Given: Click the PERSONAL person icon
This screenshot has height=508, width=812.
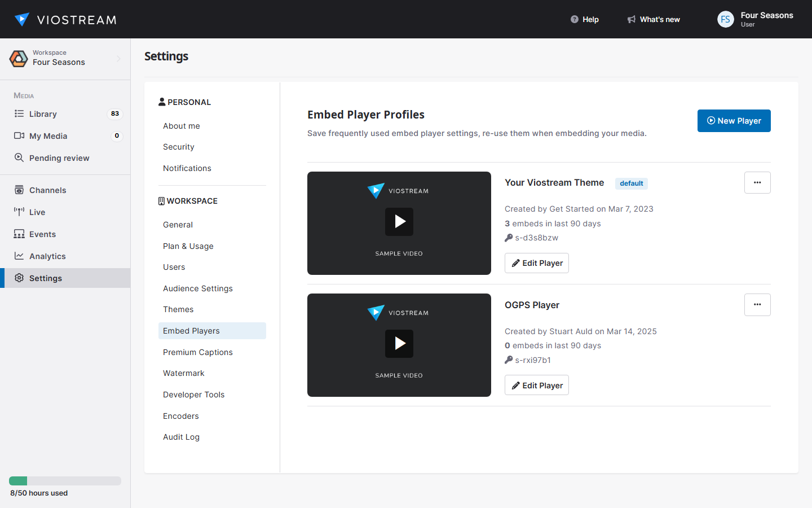Looking at the screenshot, I should point(162,102).
